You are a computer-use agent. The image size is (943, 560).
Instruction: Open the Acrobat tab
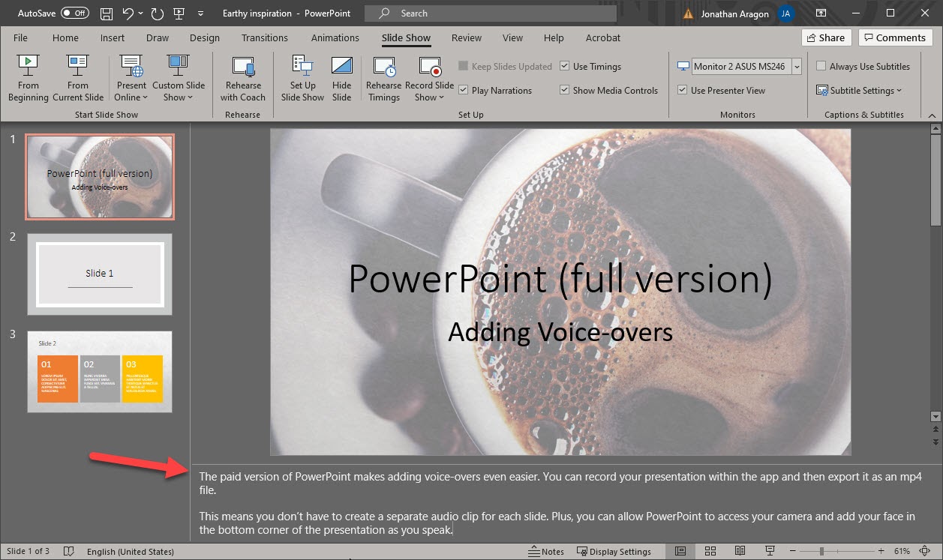[603, 37]
